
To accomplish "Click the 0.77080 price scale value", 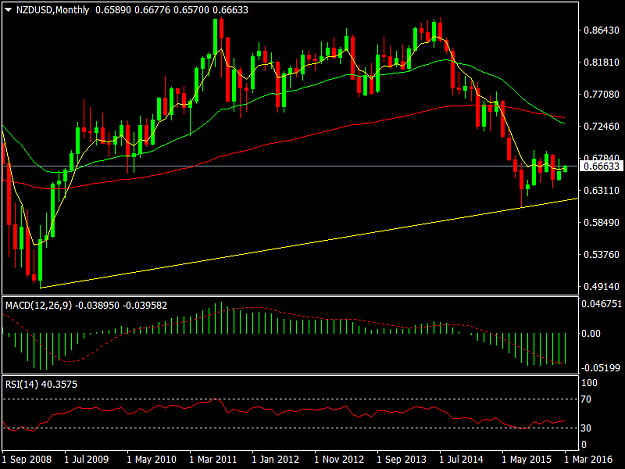I will click(x=601, y=94).
